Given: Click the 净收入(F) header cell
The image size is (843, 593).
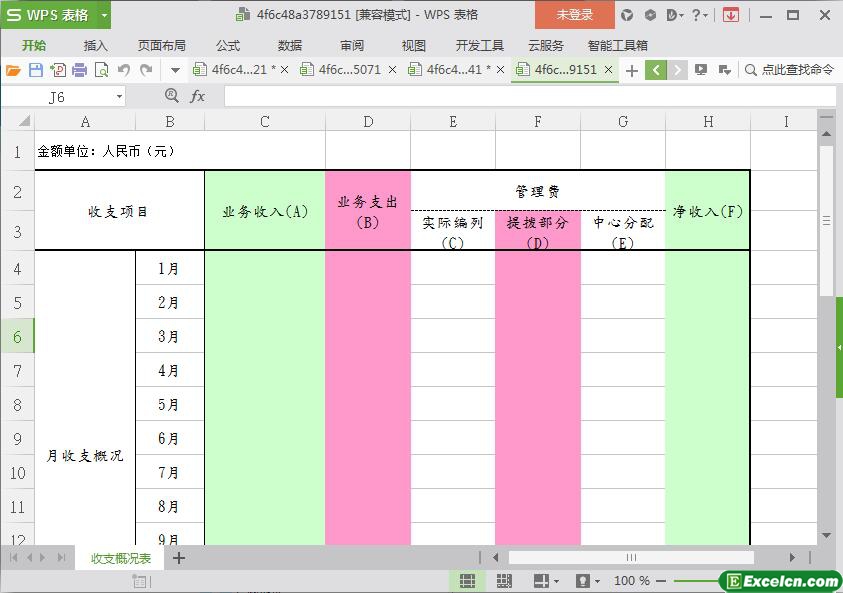Looking at the screenshot, I should point(708,211).
